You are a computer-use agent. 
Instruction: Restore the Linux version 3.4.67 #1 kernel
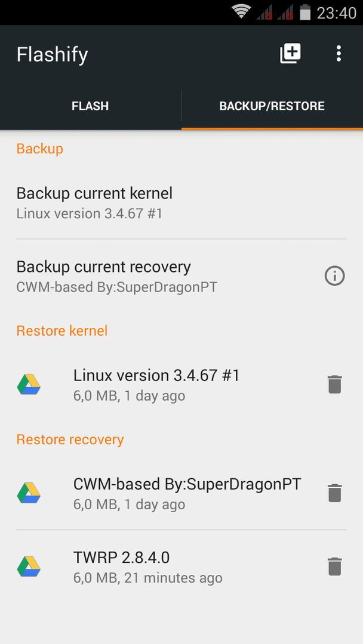(181, 385)
